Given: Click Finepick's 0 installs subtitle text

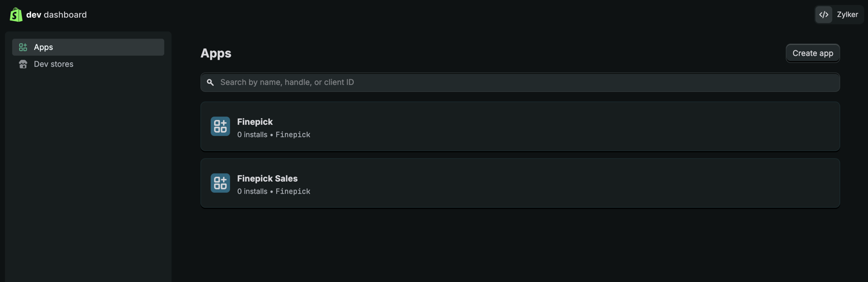Looking at the screenshot, I should click(252, 134).
